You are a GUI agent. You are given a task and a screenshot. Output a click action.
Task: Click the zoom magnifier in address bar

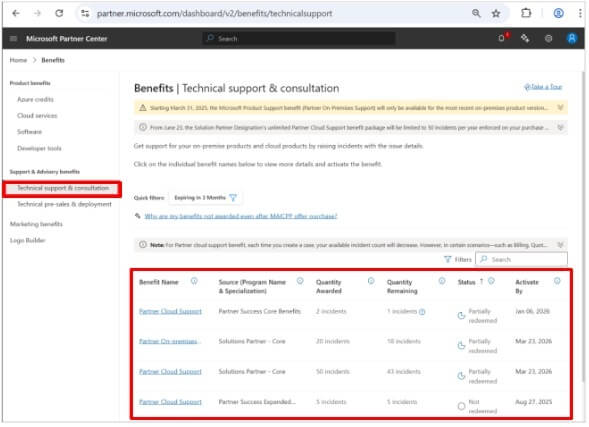pos(476,14)
